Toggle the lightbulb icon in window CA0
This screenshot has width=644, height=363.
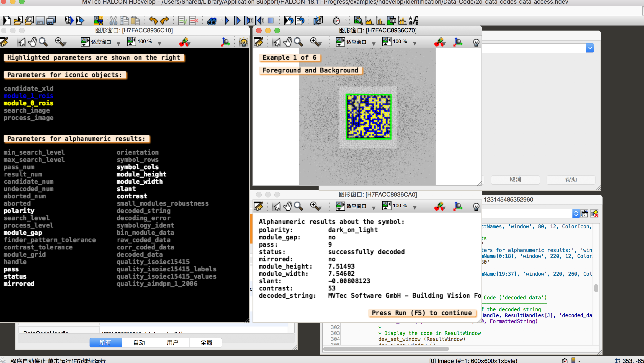click(x=476, y=206)
